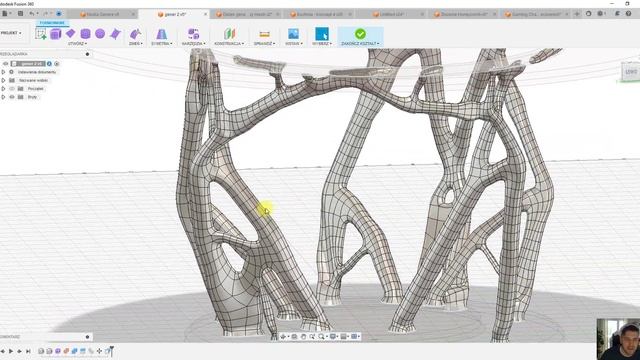The height and width of the screenshot is (360, 640).
Task: Select the Wybierz selection icon
Action: click(x=322, y=34)
